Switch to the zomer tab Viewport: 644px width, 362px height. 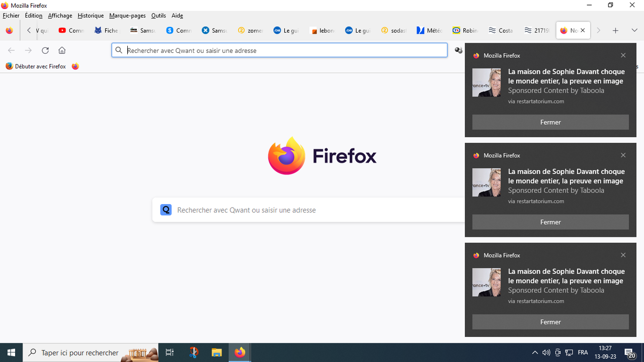click(x=250, y=31)
